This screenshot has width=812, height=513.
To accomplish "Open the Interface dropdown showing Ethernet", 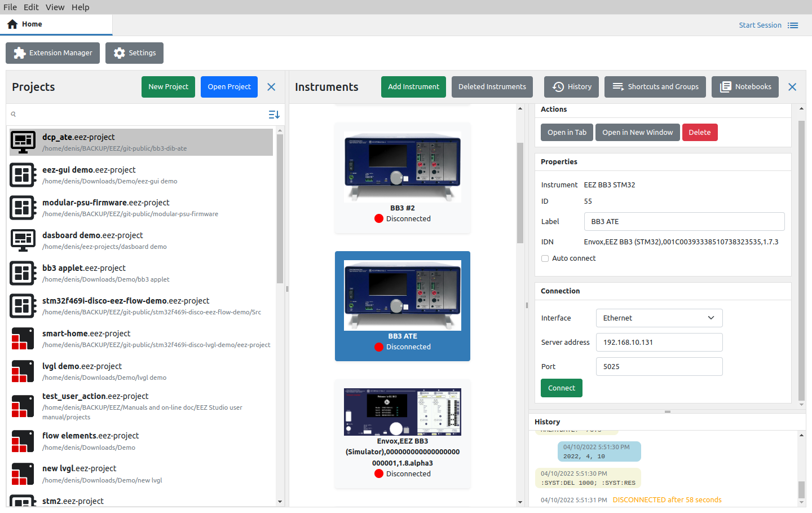I will [659, 318].
